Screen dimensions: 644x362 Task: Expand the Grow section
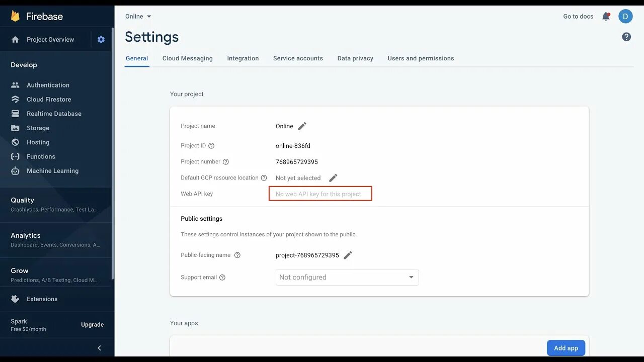tap(55, 275)
